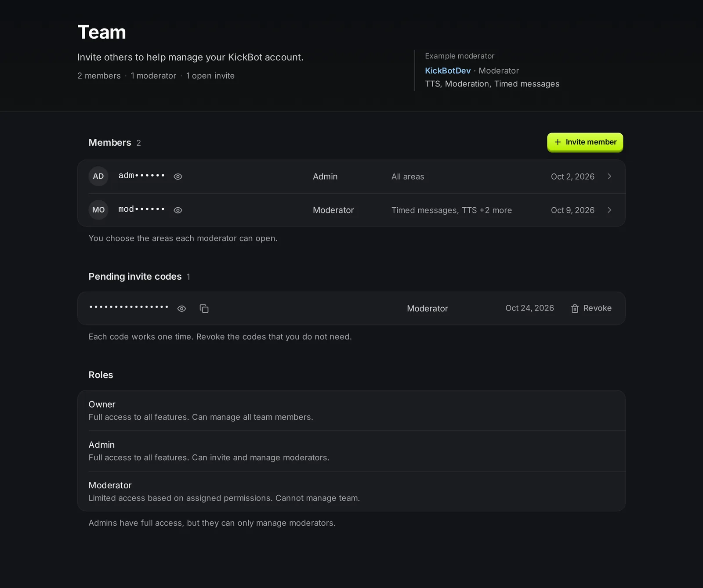Open the KickBotDev profile link
This screenshot has height=588, width=703.
pos(448,71)
